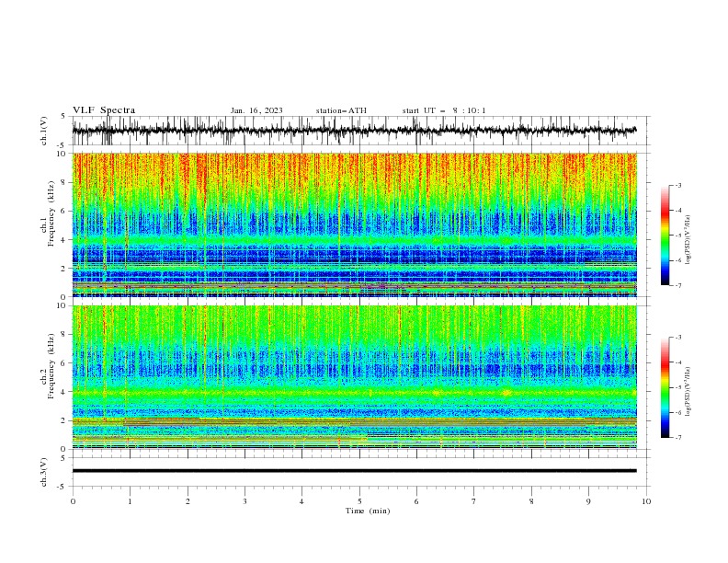
Task: Click the "-5" label on ch.1 color bar
Action: coord(678,236)
